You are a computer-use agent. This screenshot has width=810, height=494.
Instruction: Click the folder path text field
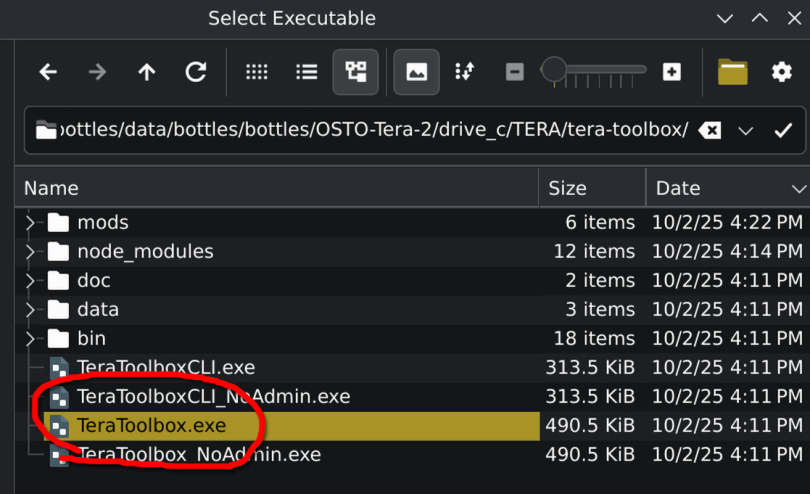370,130
